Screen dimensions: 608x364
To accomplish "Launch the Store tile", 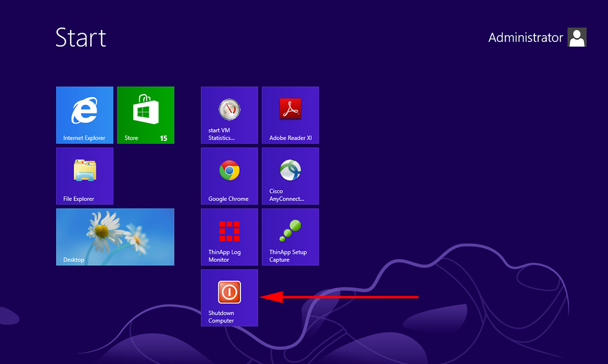I will click(x=145, y=115).
